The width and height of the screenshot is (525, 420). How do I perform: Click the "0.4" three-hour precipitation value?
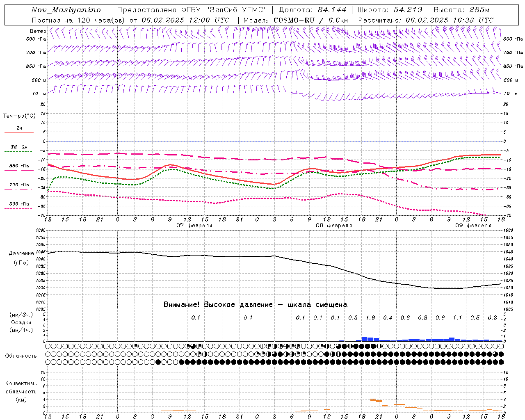click(x=388, y=317)
